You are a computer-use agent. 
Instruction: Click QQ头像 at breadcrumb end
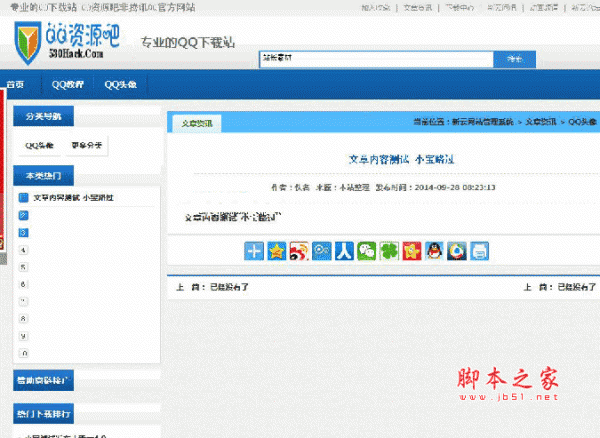[x=582, y=122]
